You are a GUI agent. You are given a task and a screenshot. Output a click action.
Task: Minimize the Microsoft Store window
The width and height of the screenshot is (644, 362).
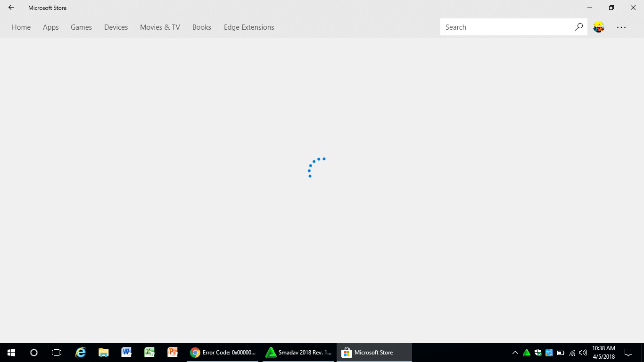[x=590, y=8]
